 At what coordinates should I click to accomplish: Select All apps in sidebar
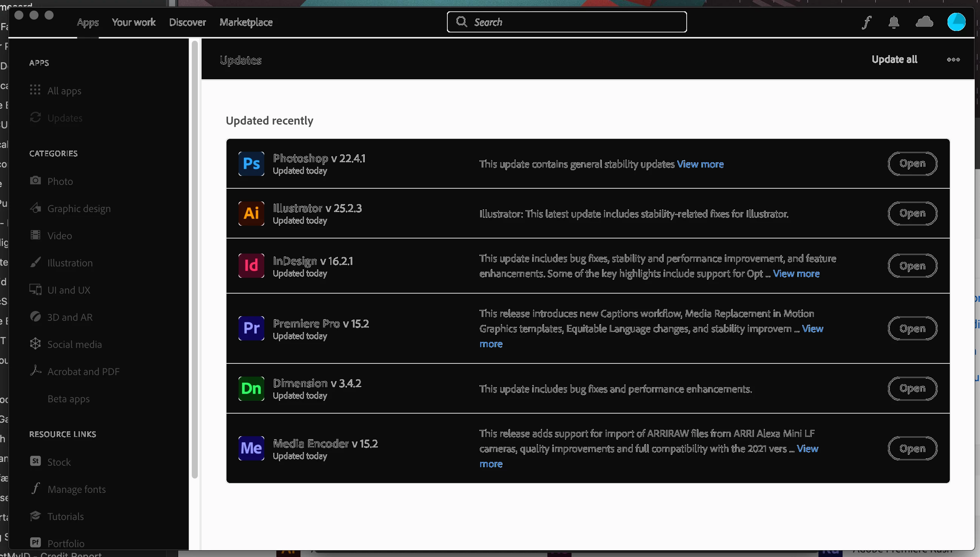[64, 91]
